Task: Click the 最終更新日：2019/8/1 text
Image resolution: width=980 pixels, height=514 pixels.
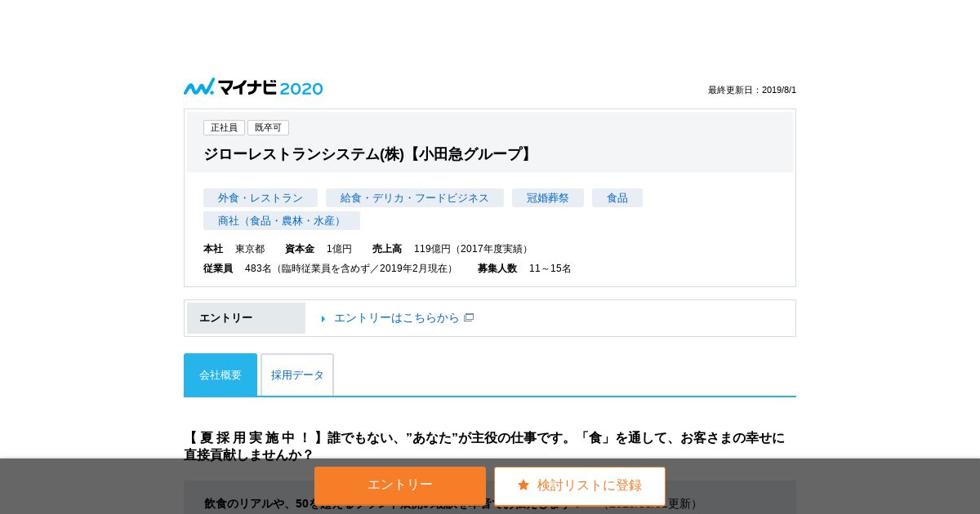Action: pos(752,90)
